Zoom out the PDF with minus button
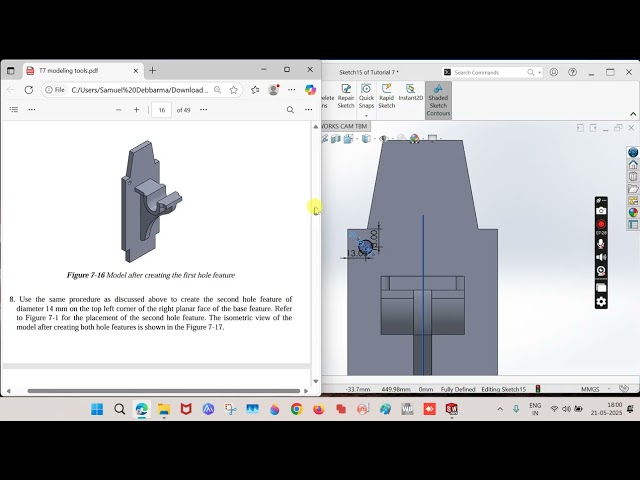This screenshot has width=640, height=480. point(118,110)
